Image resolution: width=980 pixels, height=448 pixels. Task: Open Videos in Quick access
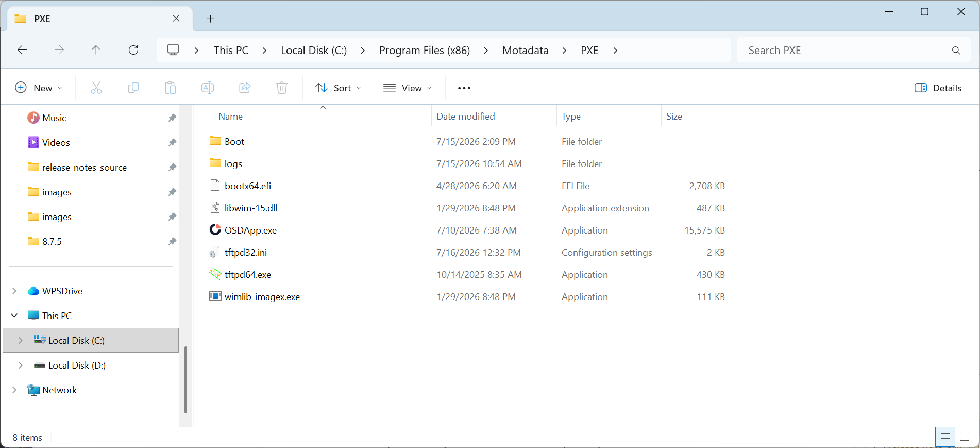pos(56,142)
